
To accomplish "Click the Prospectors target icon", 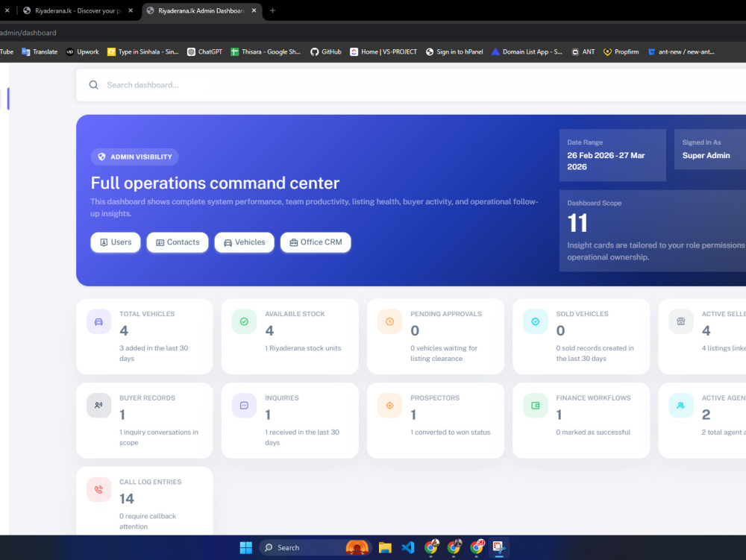I will [389, 406].
